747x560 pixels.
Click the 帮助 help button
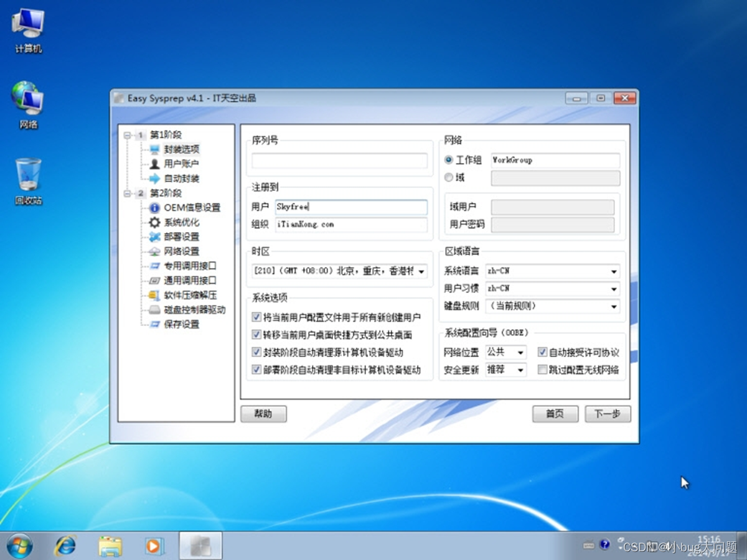(x=263, y=414)
